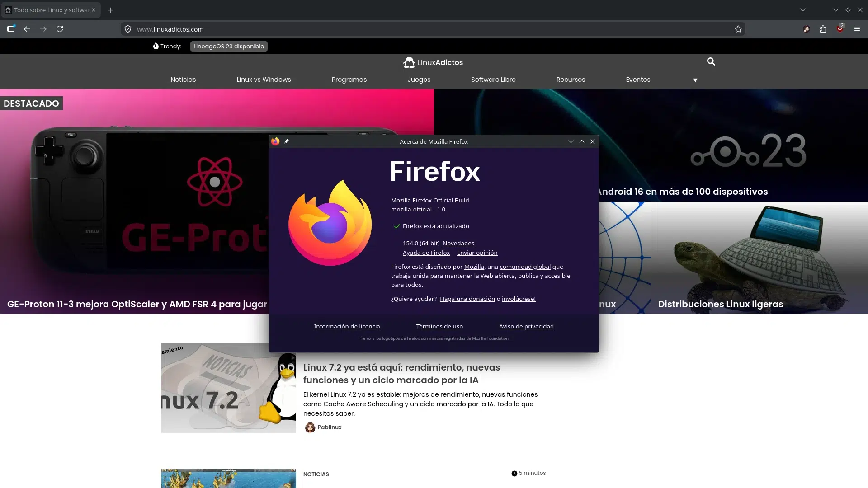868x488 pixels.
Task: Bookmark this page with the star icon
Action: (738, 29)
